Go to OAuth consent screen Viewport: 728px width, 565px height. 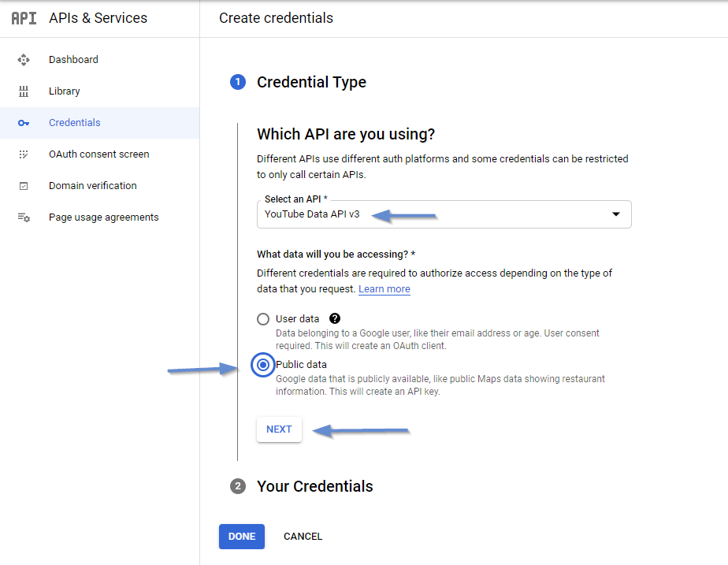pyautogui.click(x=100, y=154)
